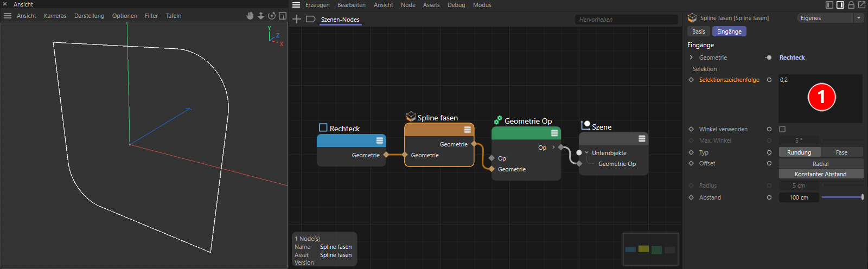Select the Fase type option

841,152
